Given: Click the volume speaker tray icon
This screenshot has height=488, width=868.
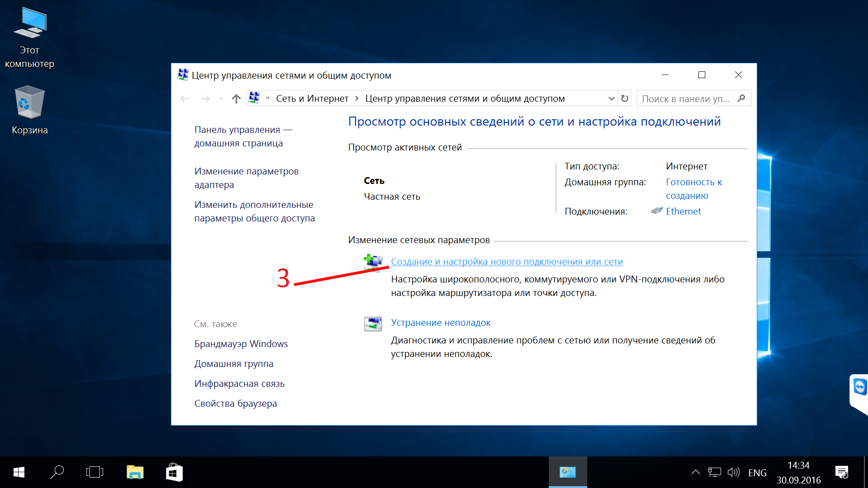Looking at the screenshot, I should point(733,472).
